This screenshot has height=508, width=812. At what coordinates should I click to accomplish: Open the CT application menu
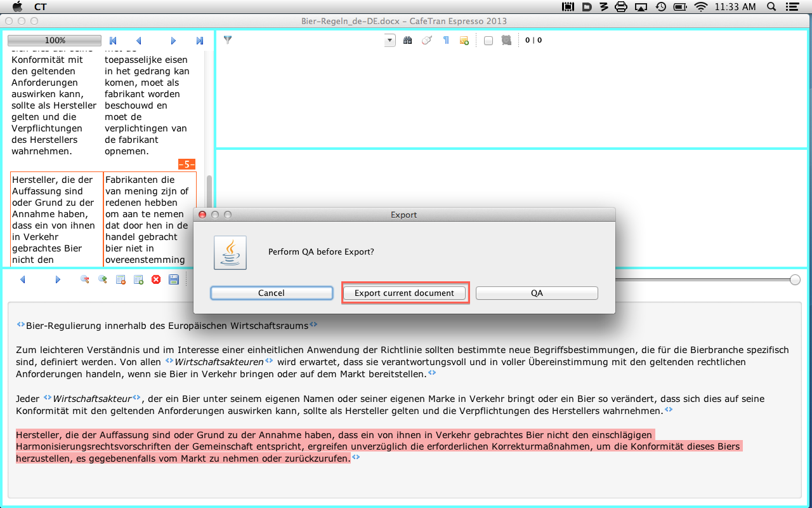[x=40, y=6]
